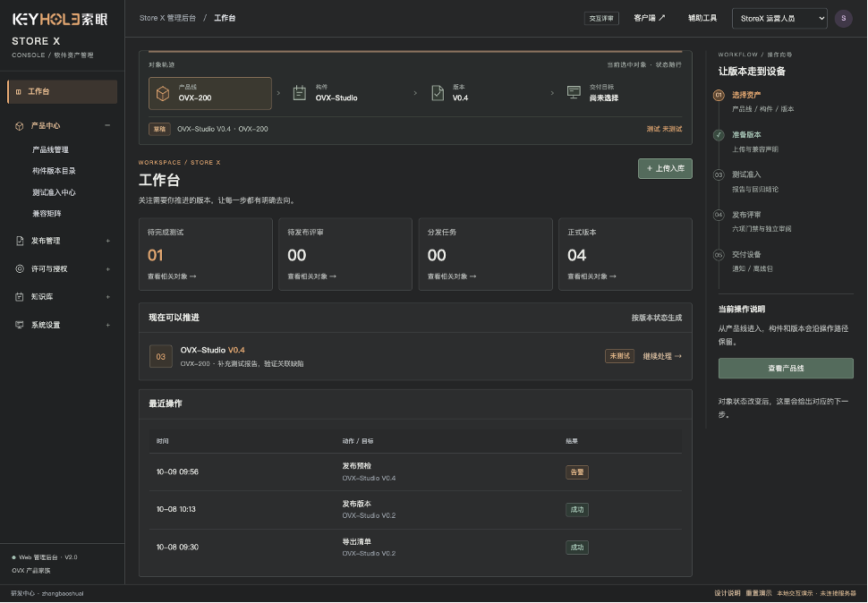Click 查看相关对象 under 分发任务
The width and height of the screenshot is (868, 603).
tap(452, 276)
